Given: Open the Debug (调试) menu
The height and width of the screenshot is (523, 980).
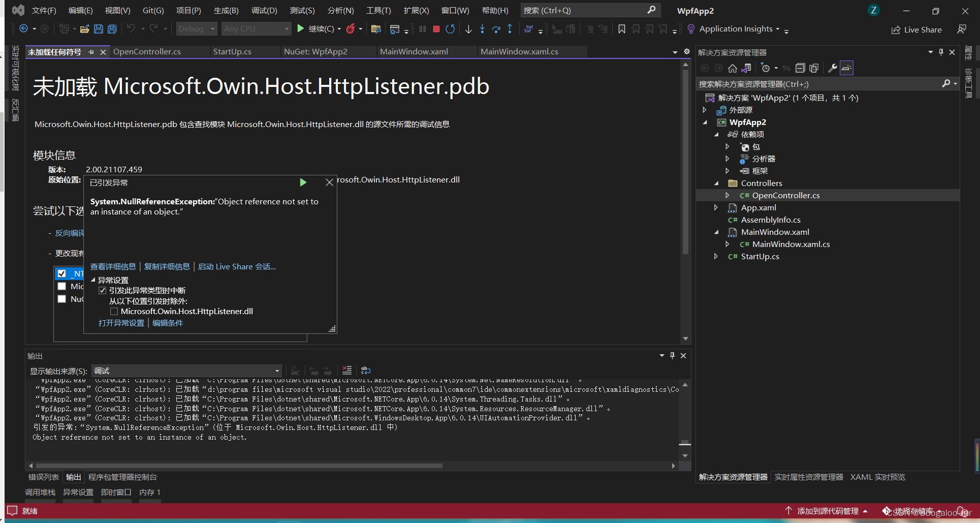Looking at the screenshot, I should (x=264, y=11).
